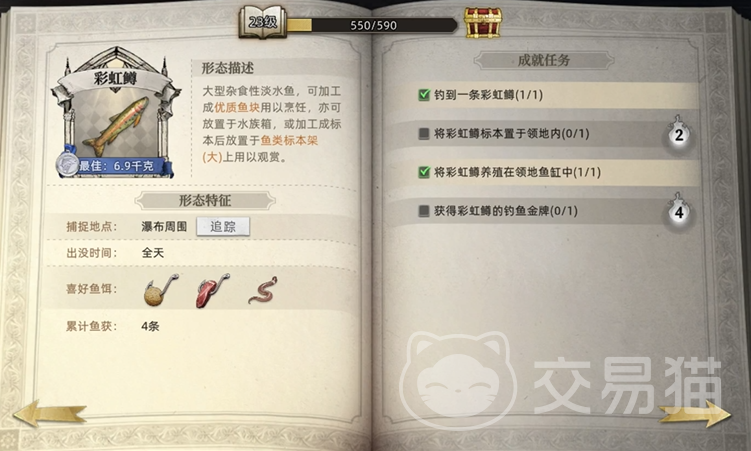Viewport: 751px width, 451px height.
Task: Toggle checkbox for 钓到一条彩虹鳟 task
Action: [424, 95]
